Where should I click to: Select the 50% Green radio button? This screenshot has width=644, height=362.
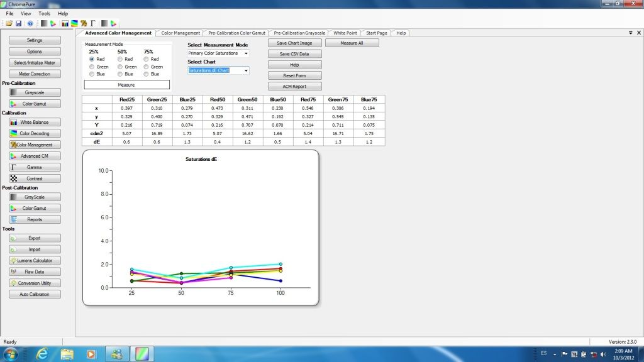point(120,67)
